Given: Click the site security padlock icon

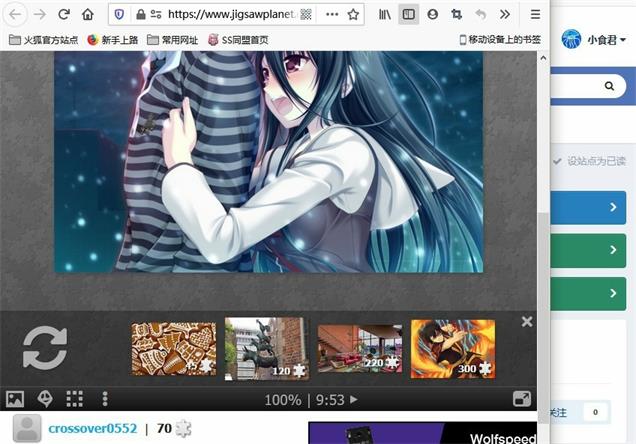Looking at the screenshot, I should click(x=141, y=15).
